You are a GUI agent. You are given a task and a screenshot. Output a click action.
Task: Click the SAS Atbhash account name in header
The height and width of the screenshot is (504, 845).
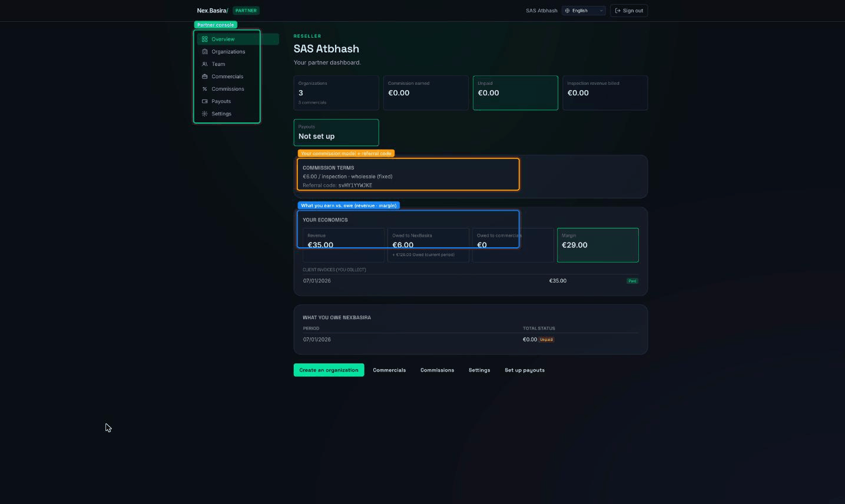542,11
